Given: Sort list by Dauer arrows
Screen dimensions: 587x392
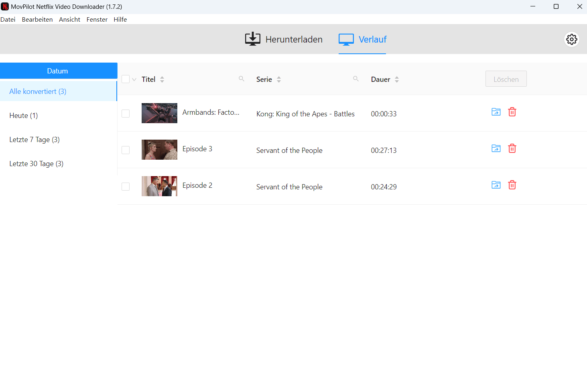Looking at the screenshot, I should tap(397, 79).
